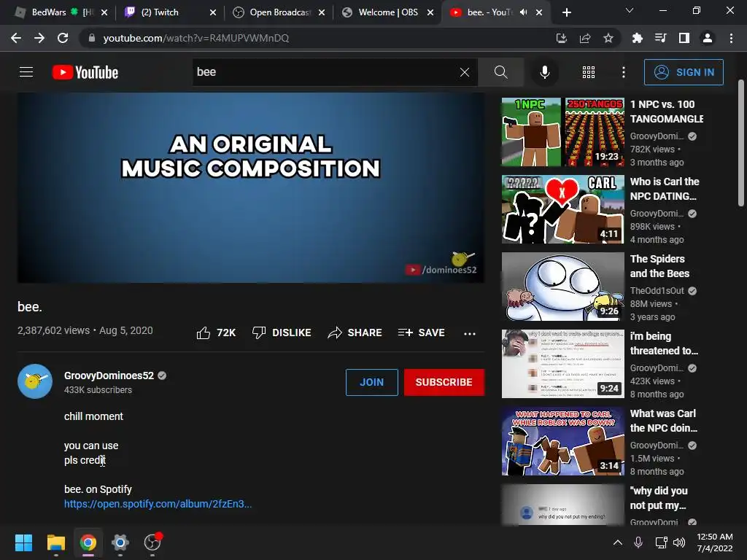Save video to a playlist
The width and height of the screenshot is (747, 560).
tap(421, 332)
